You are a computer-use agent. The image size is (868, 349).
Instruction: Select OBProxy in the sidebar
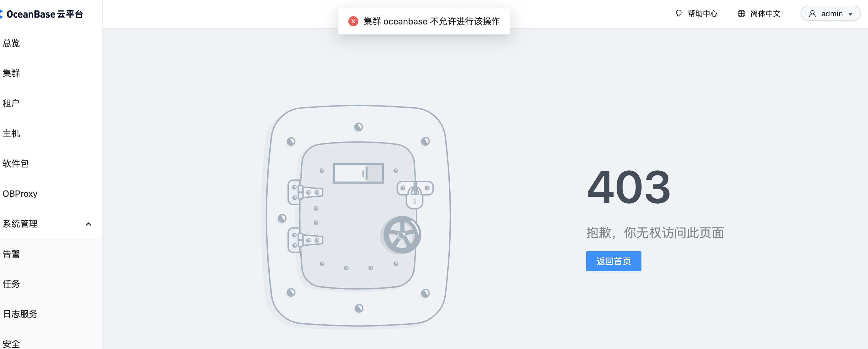coord(20,194)
